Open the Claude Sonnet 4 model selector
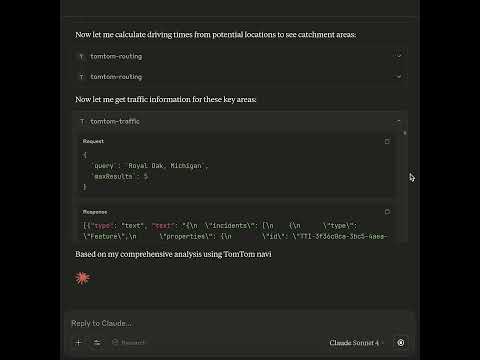480x360 pixels. click(x=355, y=343)
